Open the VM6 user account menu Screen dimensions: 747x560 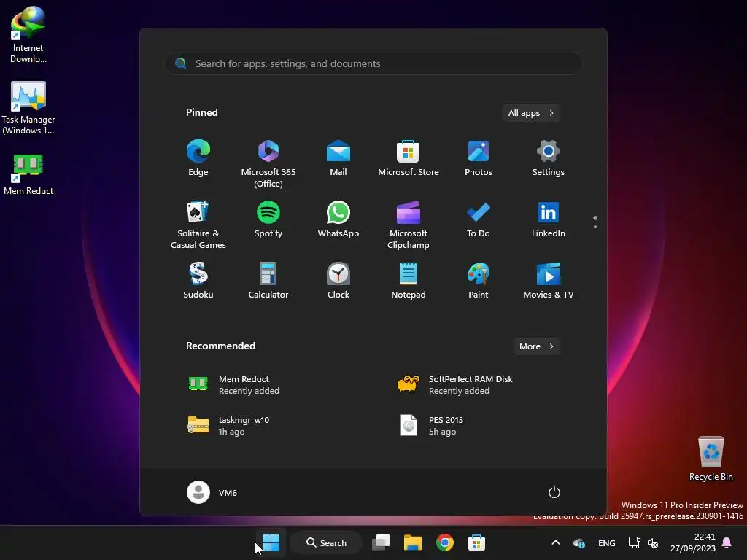pyautogui.click(x=212, y=492)
